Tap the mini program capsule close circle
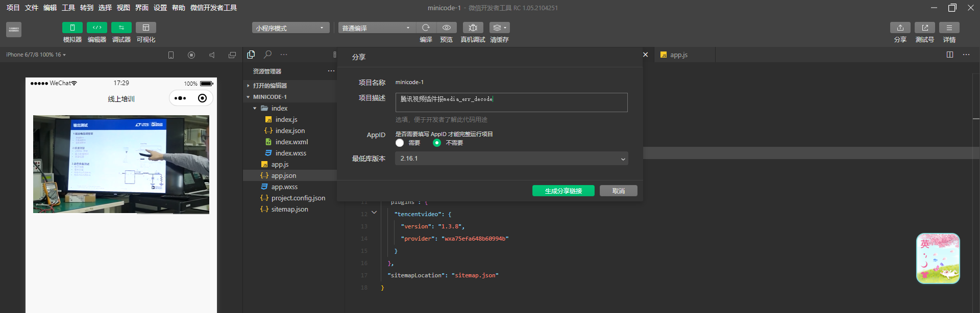Screen dimensions: 980x313 pos(202,98)
